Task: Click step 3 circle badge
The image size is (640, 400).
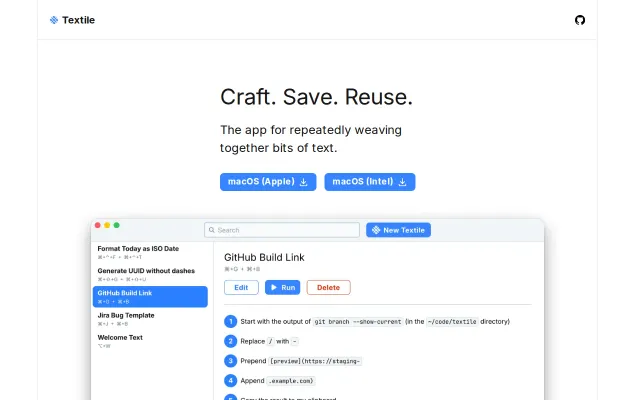Action: 231,361
